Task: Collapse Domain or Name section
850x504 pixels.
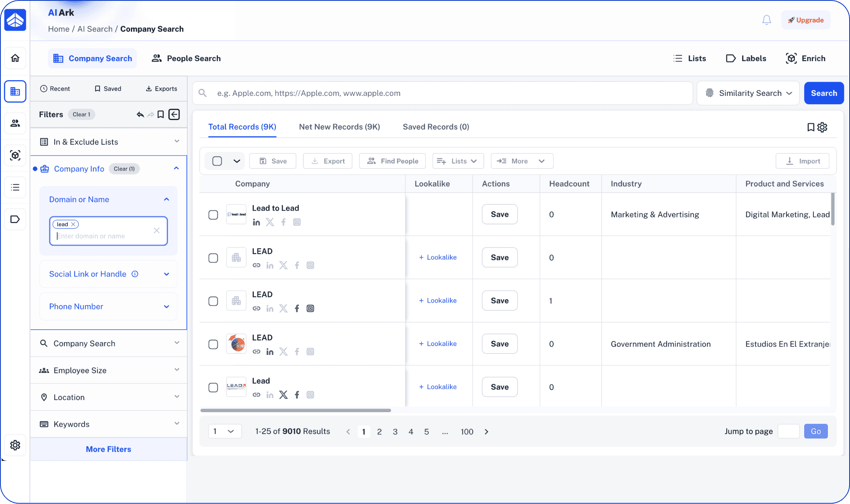Action: (x=166, y=199)
